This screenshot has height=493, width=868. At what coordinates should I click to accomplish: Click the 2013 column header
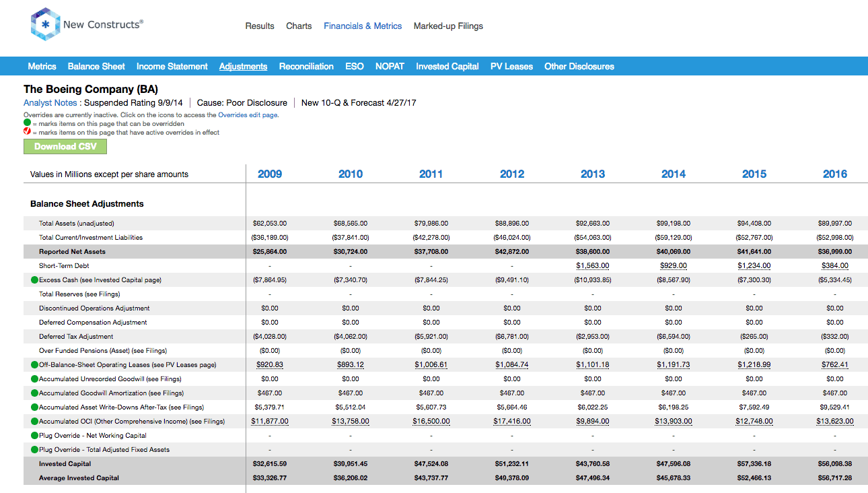[593, 174]
